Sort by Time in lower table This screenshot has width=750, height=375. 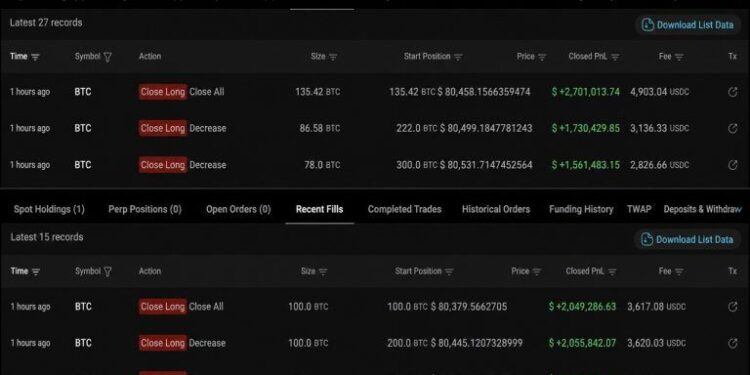point(35,272)
